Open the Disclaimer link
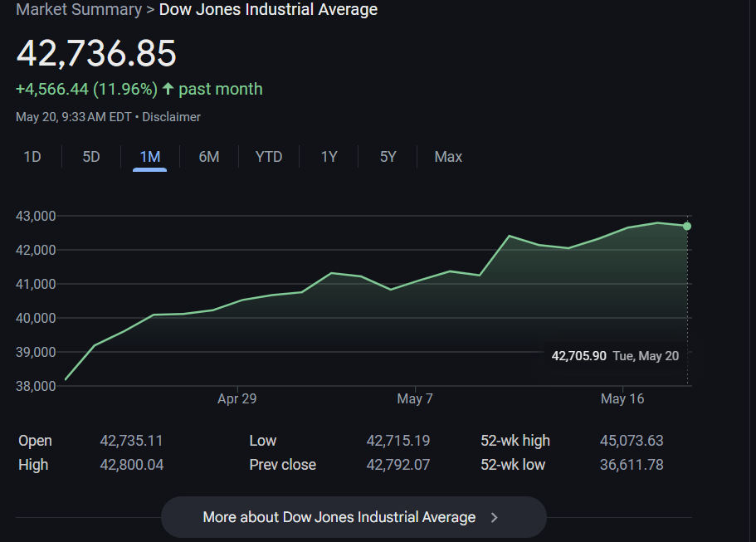 [171, 117]
